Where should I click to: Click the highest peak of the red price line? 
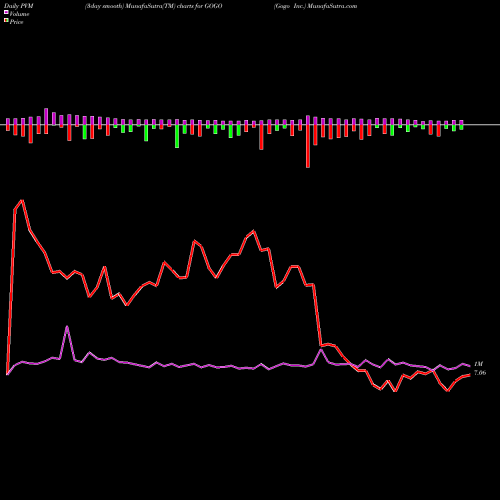[22, 200]
